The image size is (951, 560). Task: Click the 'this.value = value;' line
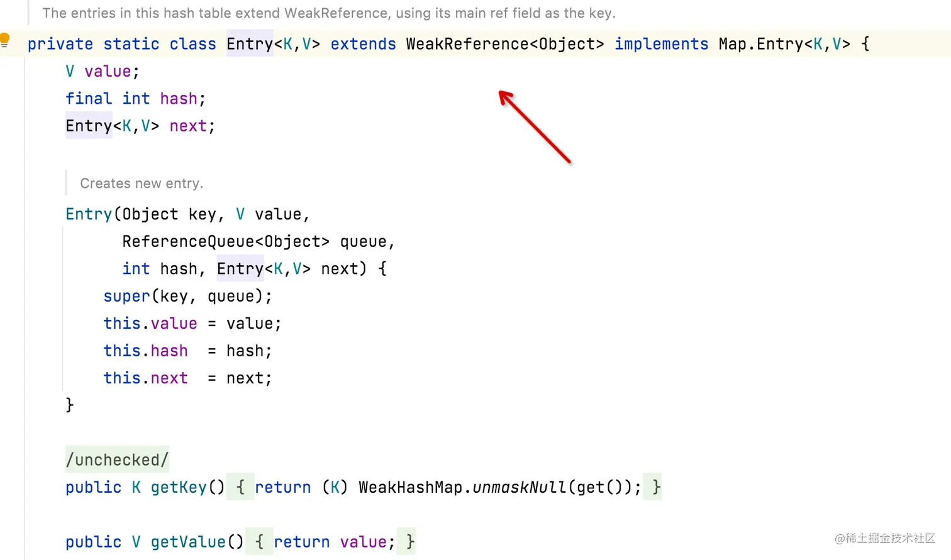pyautogui.click(x=192, y=323)
